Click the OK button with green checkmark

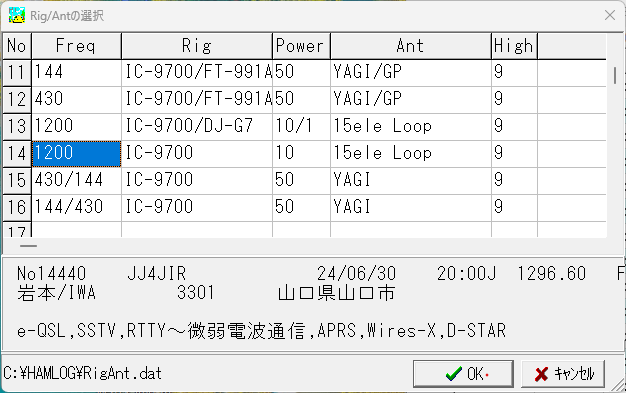click(x=463, y=374)
